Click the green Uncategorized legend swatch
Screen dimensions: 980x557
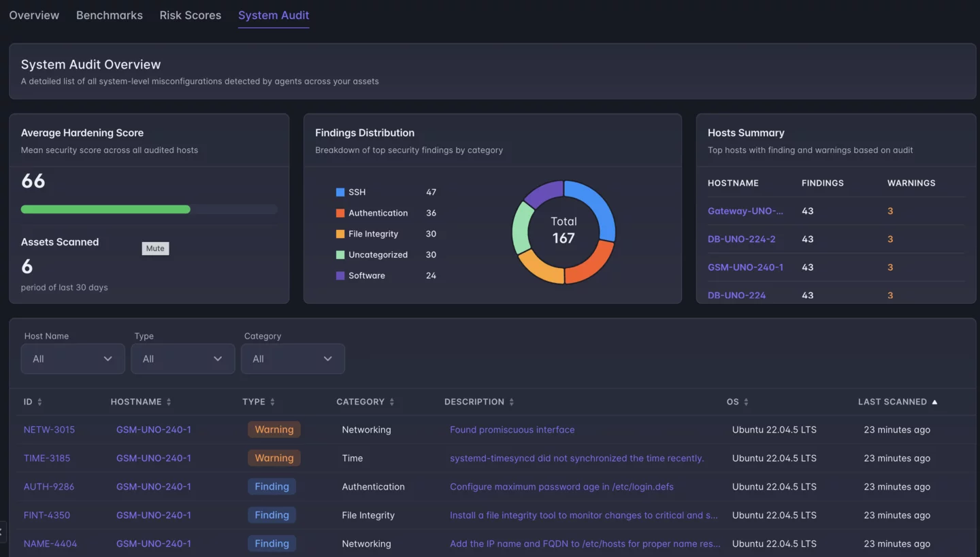click(340, 255)
